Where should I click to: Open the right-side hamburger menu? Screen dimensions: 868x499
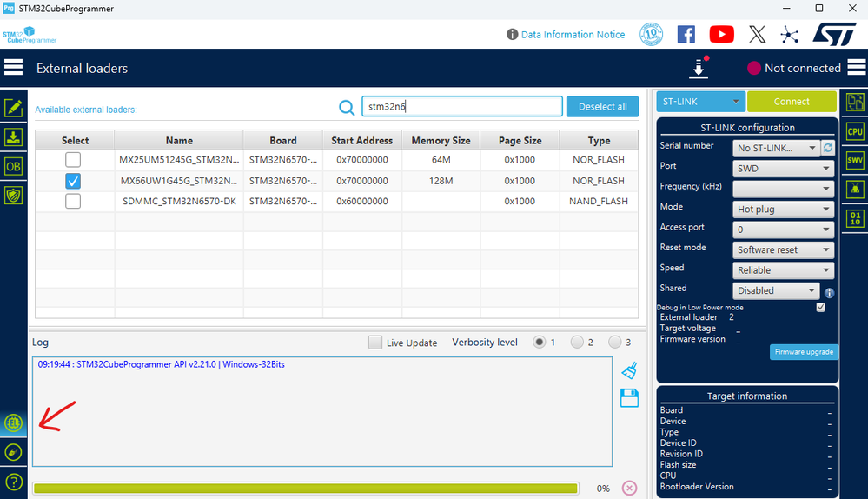pos(856,68)
